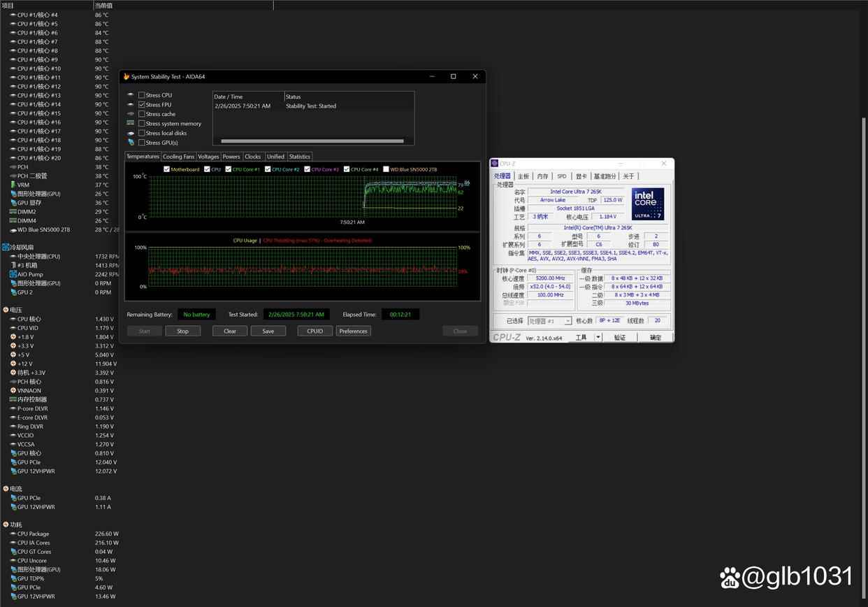Enable the Stress CPU checkbox

pyautogui.click(x=140, y=95)
